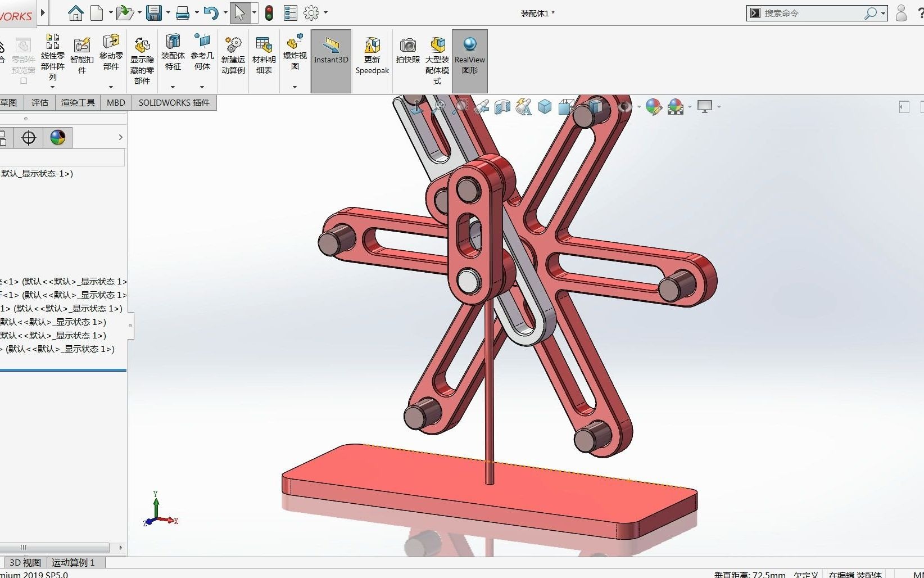Create 爆炸视图 exploded view

pyautogui.click(x=295, y=52)
